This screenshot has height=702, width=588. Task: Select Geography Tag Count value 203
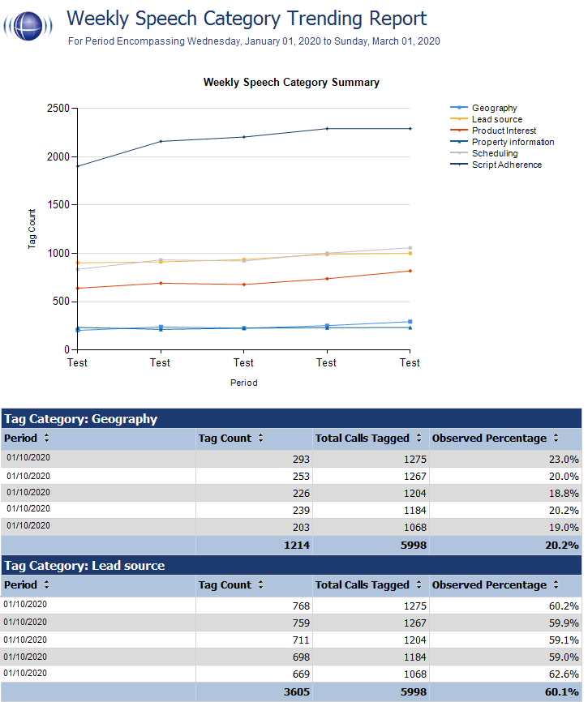pyautogui.click(x=301, y=528)
